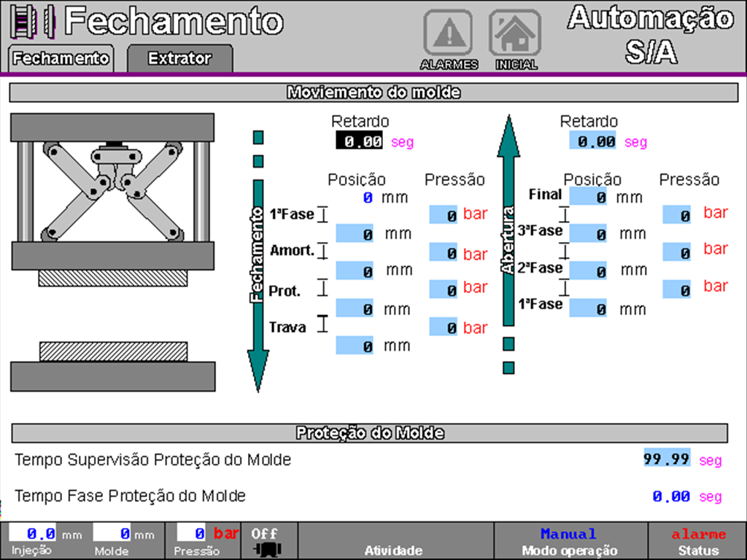Viewport: 747px width, 560px height.
Task: Click the alarme Status button
Action: click(698, 540)
